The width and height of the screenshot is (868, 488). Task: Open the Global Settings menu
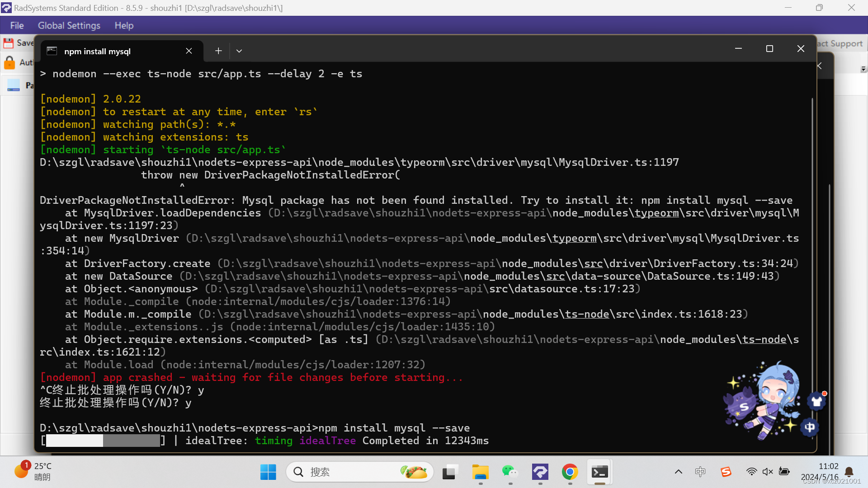(69, 26)
